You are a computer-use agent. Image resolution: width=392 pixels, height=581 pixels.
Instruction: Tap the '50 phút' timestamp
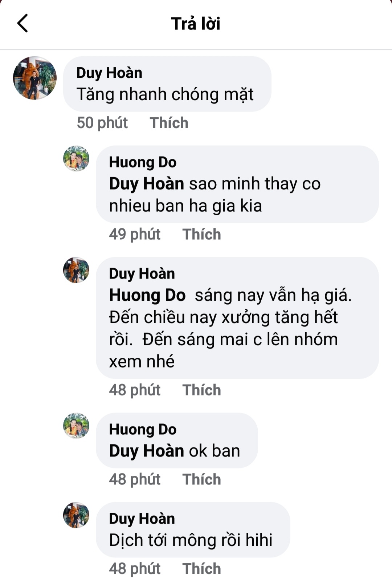coord(102,123)
